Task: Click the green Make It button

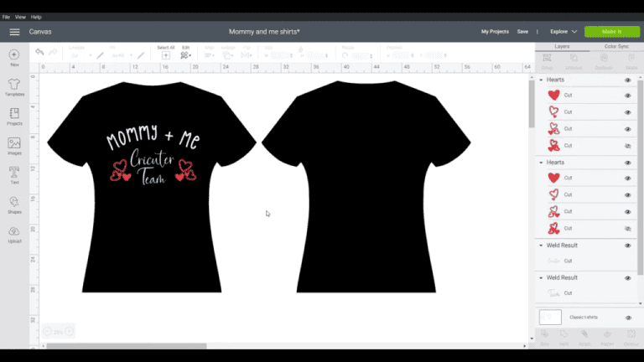Action: pos(612,32)
